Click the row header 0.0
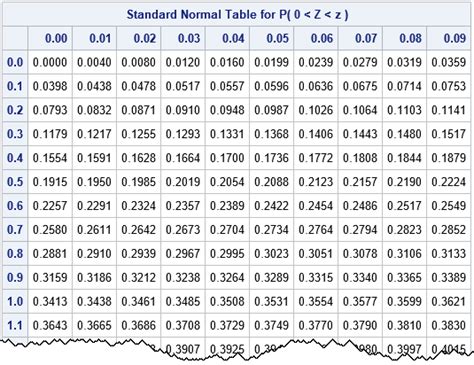The image size is (474, 365). coord(15,62)
